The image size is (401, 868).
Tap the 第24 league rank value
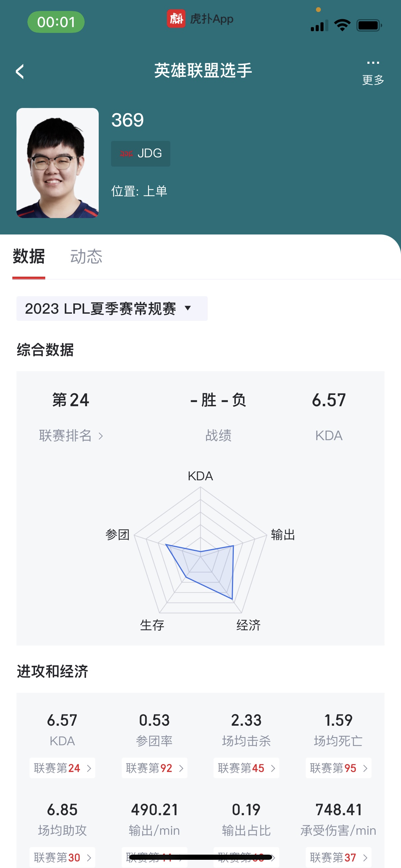[71, 400]
